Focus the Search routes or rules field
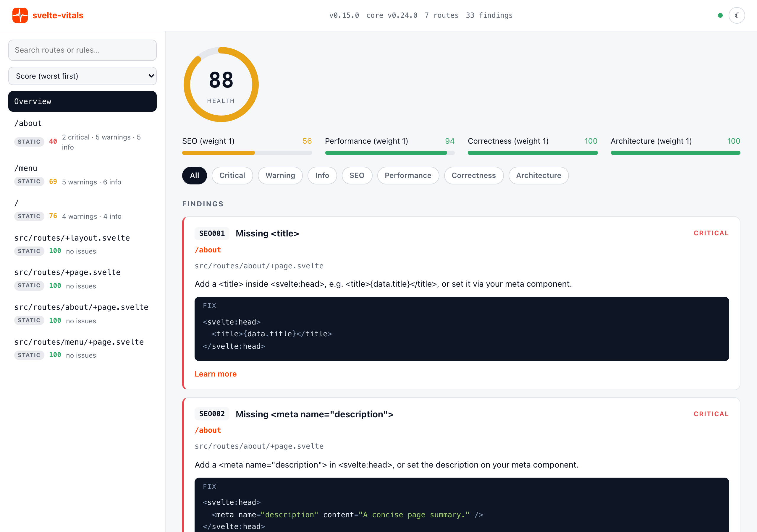The width and height of the screenshot is (757, 532). coord(83,50)
